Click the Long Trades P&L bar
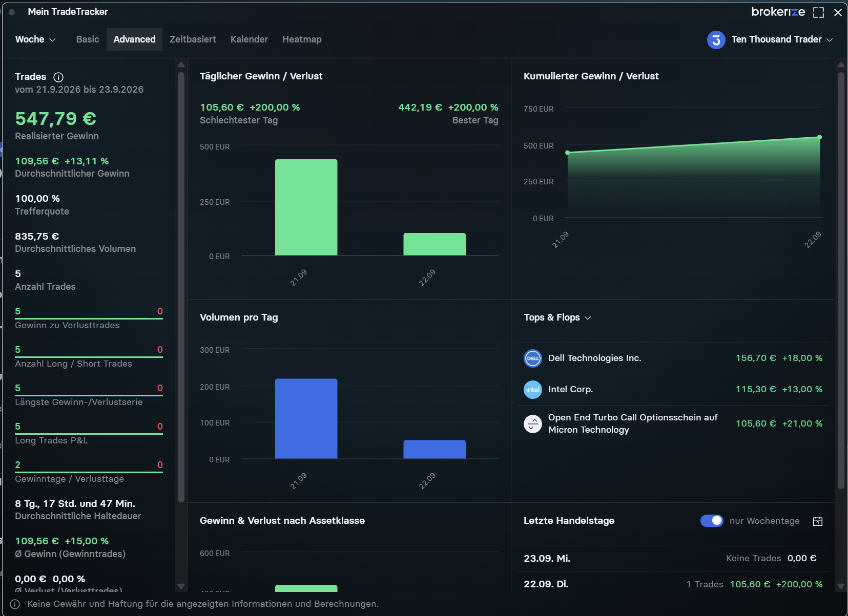Image resolution: width=848 pixels, height=616 pixels. point(89,433)
